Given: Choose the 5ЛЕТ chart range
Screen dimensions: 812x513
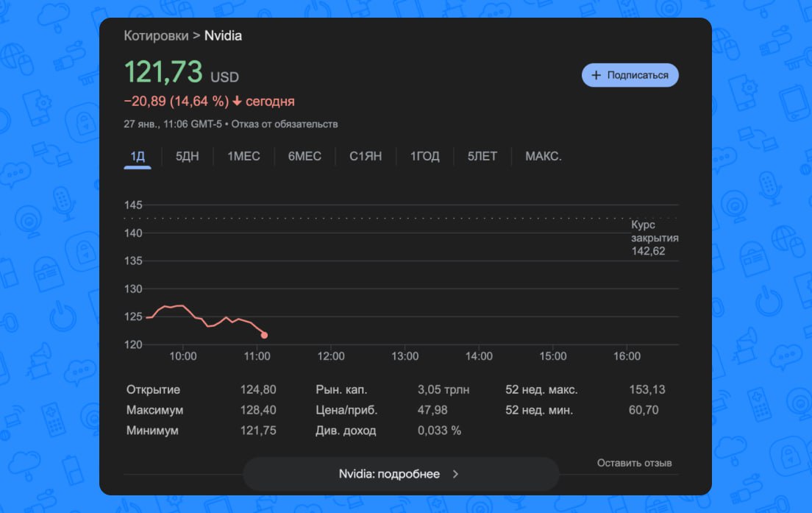Looking at the screenshot, I should tap(482, 156).
